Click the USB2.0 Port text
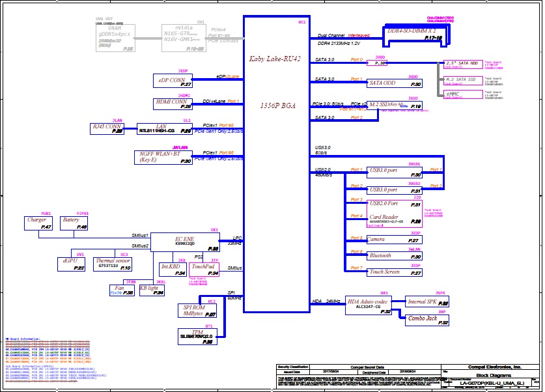The image size is (545, 392). tap(384, 203)
